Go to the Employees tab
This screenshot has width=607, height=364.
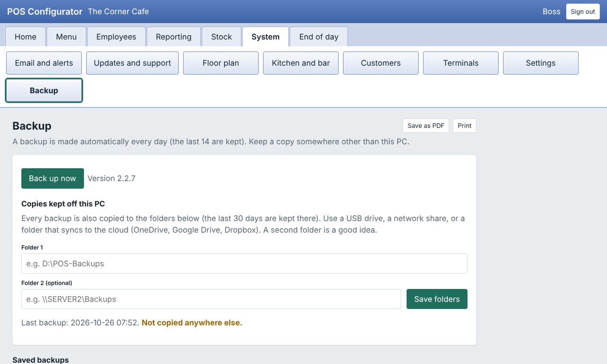point(116,37)
